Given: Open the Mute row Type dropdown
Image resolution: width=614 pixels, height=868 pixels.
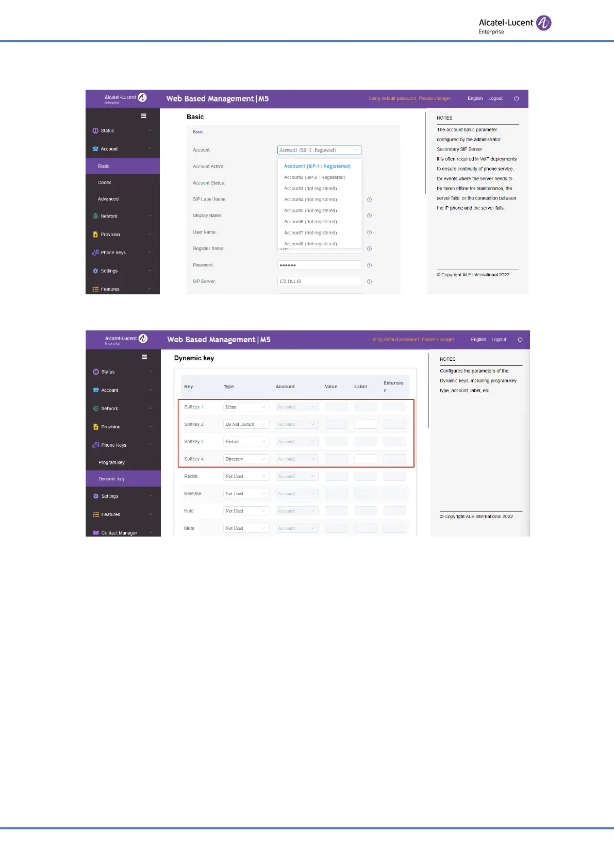Looking at the screenshot, I should (x=246, y=528).
